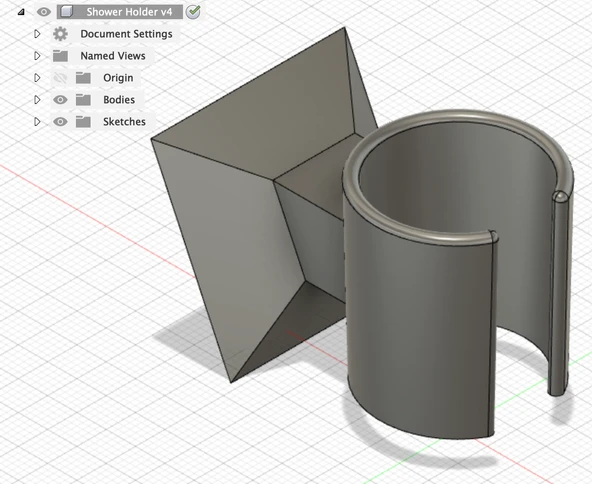Click the Named Views folder icon
Viewport: 592px width, 484px height.
click(60, 56)
